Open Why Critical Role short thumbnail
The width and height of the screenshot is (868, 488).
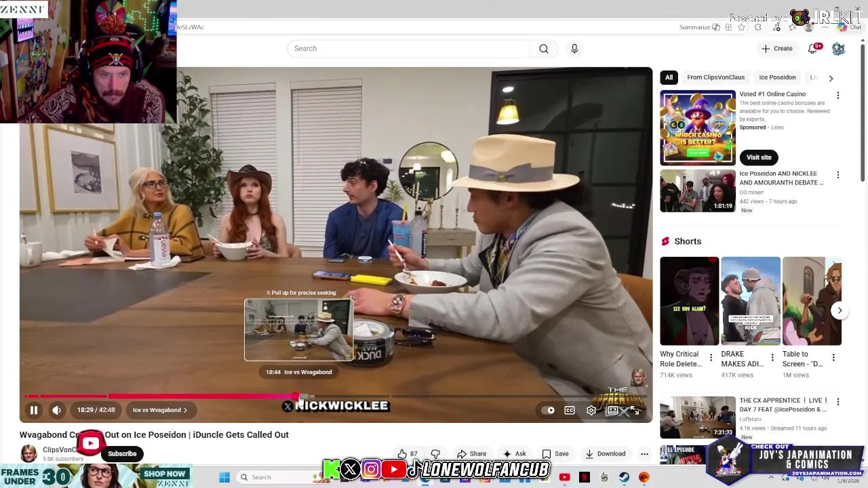click(x=689, y=301)
